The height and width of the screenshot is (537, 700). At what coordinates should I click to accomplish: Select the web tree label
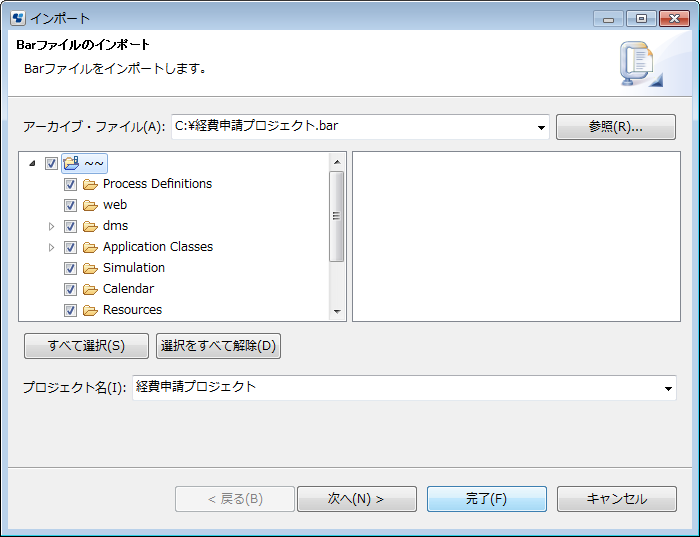(x=115, y=205)
